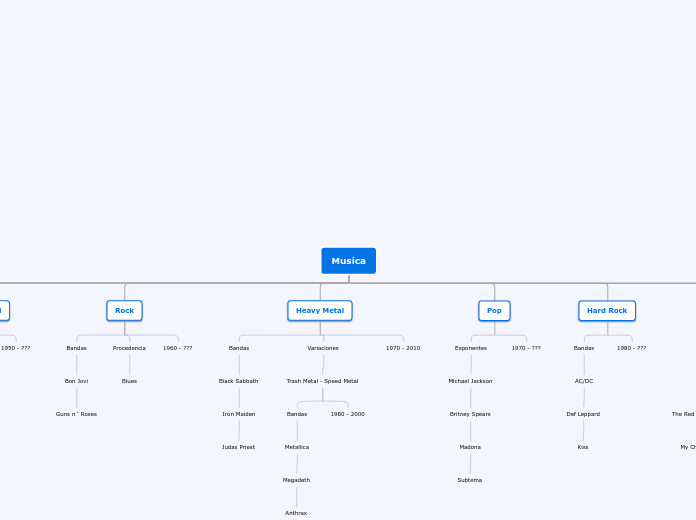Select the Kiss node
Viewport: 696px width, 520px height.
(x=583, y=447)
